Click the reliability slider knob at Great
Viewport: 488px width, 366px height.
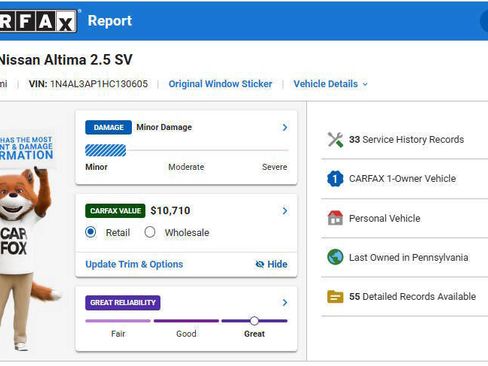pos(254,321)
